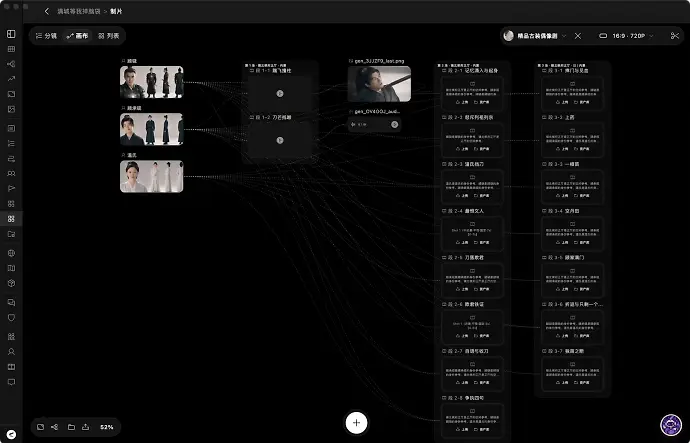Select the 段 1-1 segment title
The image size is (690, 443).
point(270,70)
